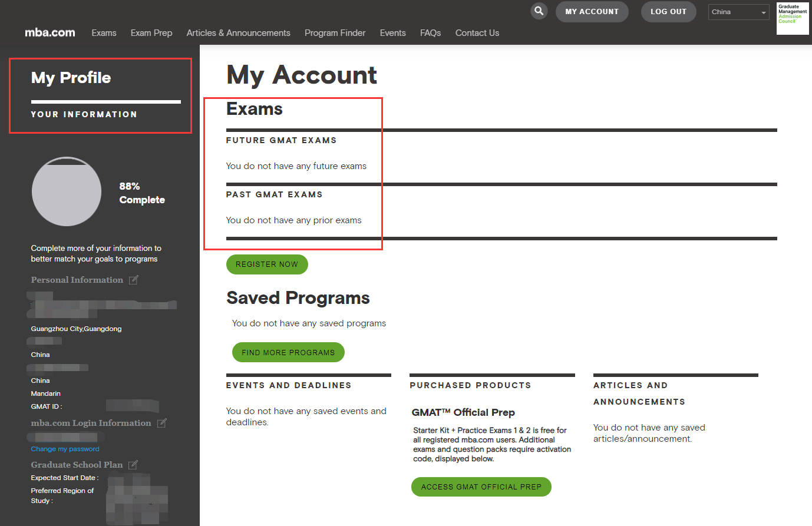Click FIND MORE PROGRAMS button
This screenshot has height=526, width=812.
pos(288,352)
